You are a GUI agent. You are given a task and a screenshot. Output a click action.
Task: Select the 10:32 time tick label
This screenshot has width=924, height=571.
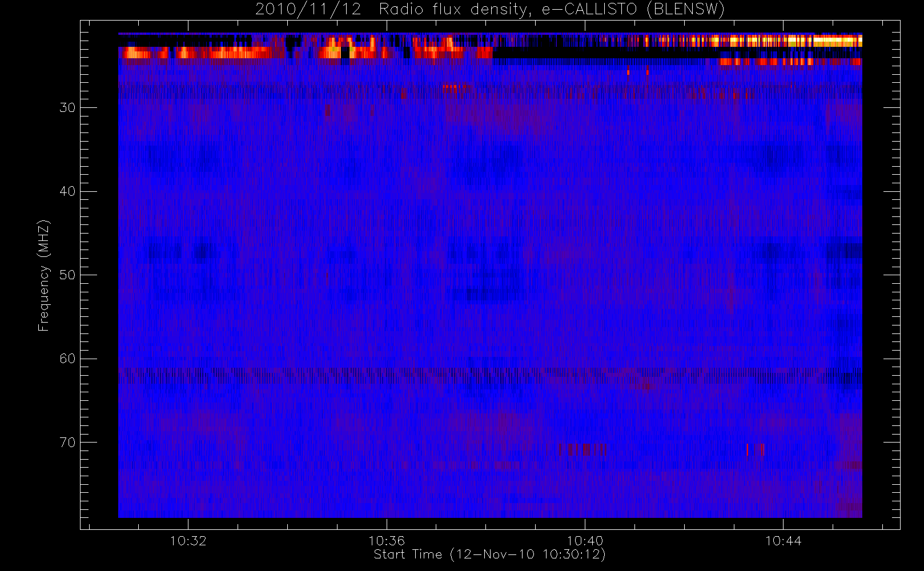(x=188, y=541)
